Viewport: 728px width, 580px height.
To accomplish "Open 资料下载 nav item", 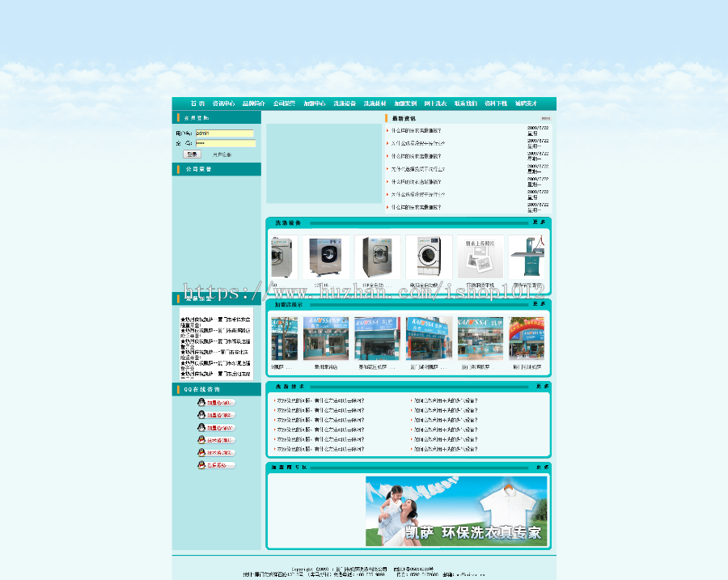I will (x=496, y=104).
